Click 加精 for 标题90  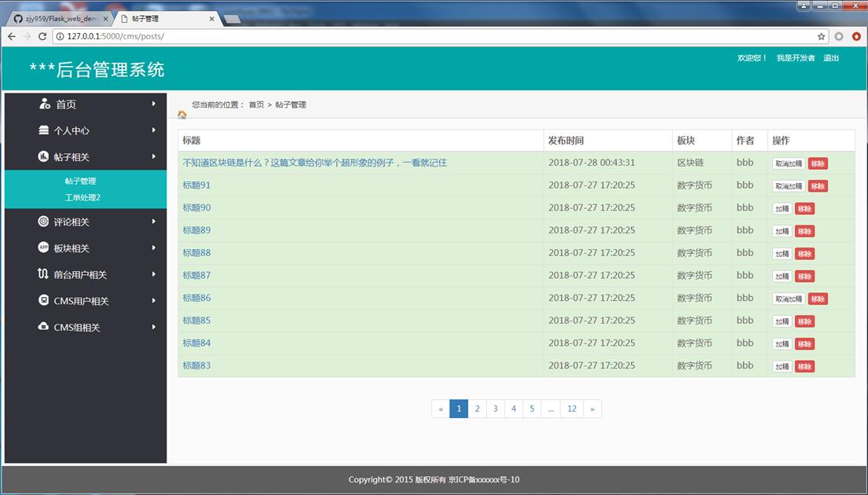coord(782,209)
